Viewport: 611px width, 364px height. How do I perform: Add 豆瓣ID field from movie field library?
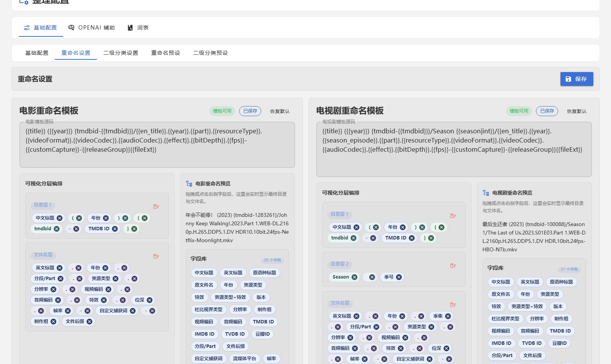[262, 334]
